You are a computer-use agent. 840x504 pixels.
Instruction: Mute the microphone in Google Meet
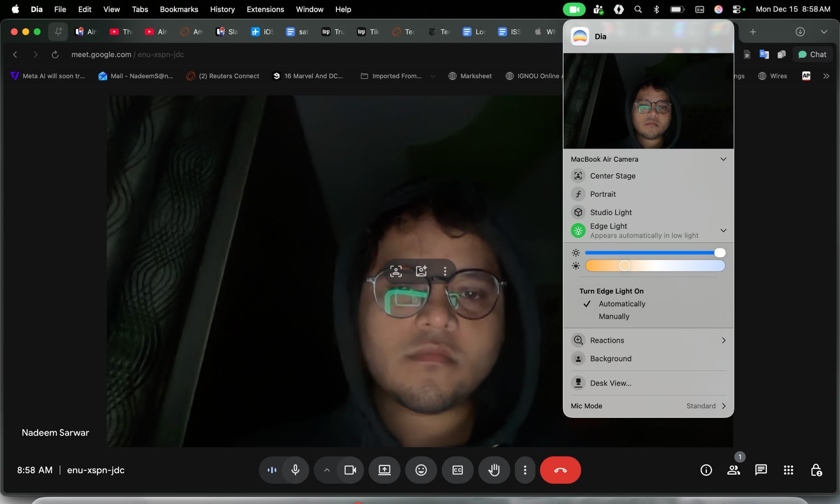pyautogui.click(x=295, y=470)
